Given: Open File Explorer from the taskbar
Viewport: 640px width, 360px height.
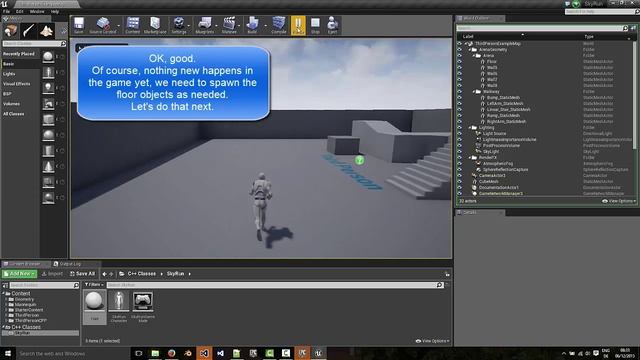Looking at the screenshot, I should click(155, 353).
